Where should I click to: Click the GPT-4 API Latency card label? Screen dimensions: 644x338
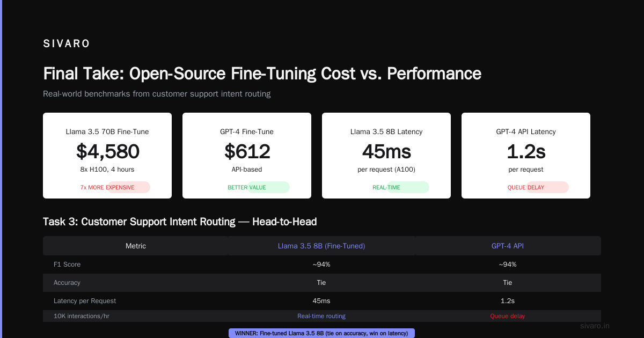click(526, 131)
